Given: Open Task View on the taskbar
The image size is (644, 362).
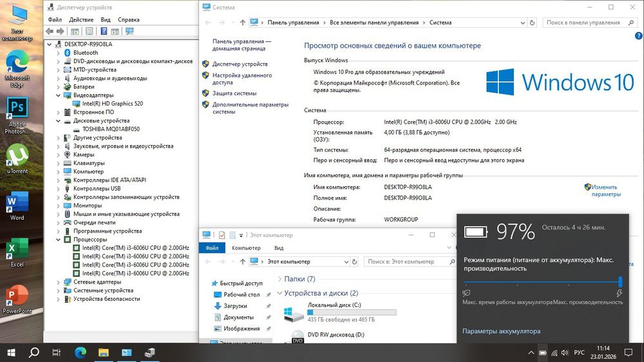Looking at the screenshot, I should 57,352.
